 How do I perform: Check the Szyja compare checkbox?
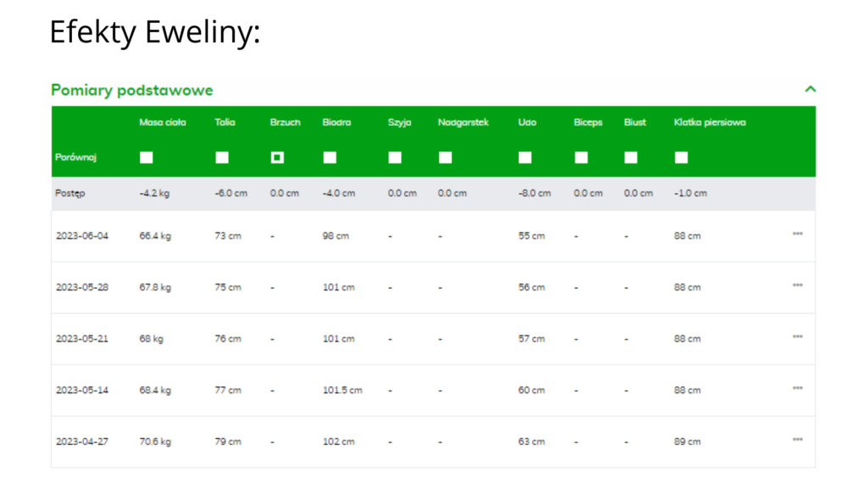(395, 158)
